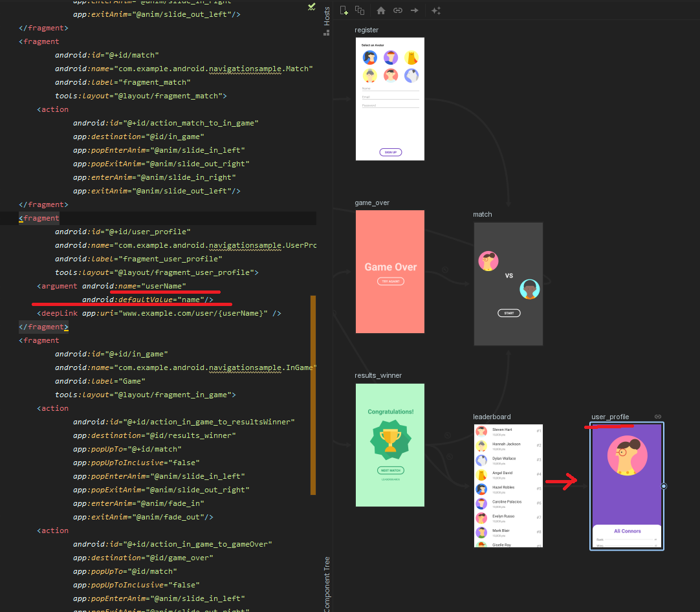Click tools:layout="@layout/fragment_in_game" line
The image size is (700, 612).
tap(145, 395)
